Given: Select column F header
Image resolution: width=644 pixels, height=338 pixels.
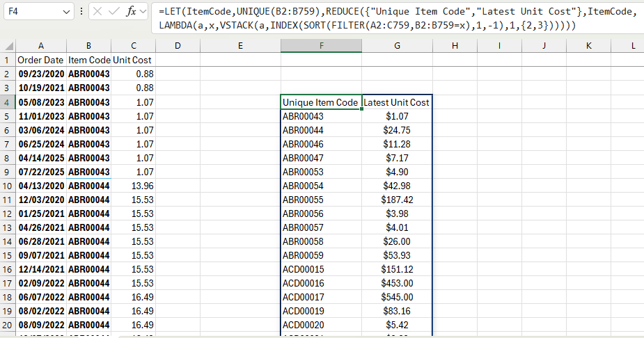Looking at the screenshot, I should coord(321,46).
